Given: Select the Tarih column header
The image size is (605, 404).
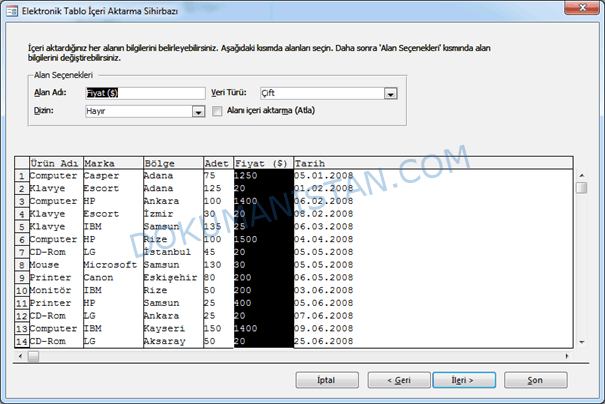Looking at the screenshot, I should pyautogui.click(x=433, y=163).
